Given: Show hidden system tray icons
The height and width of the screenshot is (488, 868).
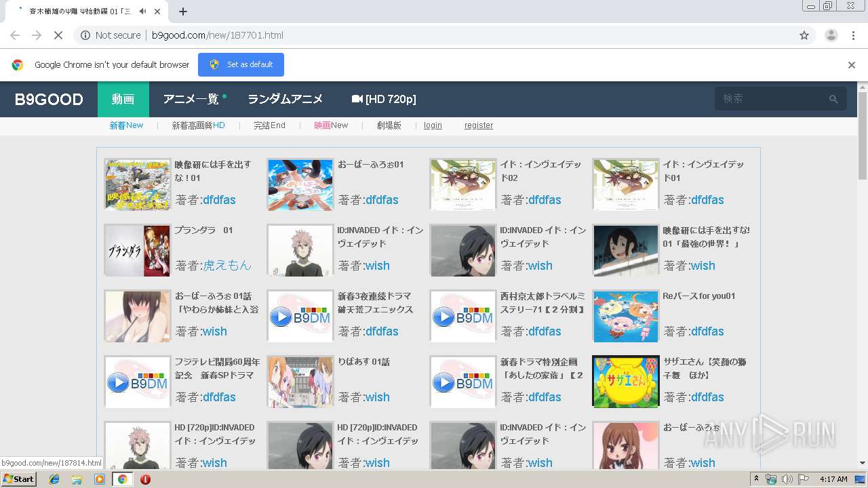Looking at the screenshot, I should 756,479.
